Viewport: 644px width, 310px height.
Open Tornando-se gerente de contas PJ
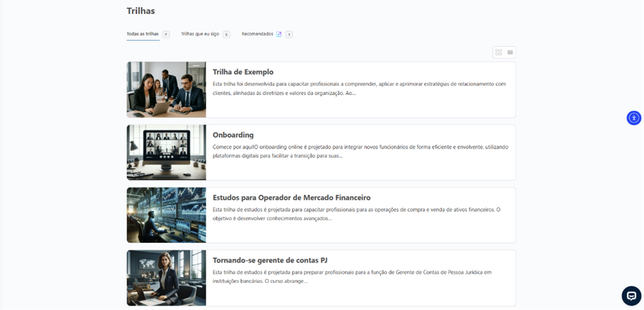270,260
